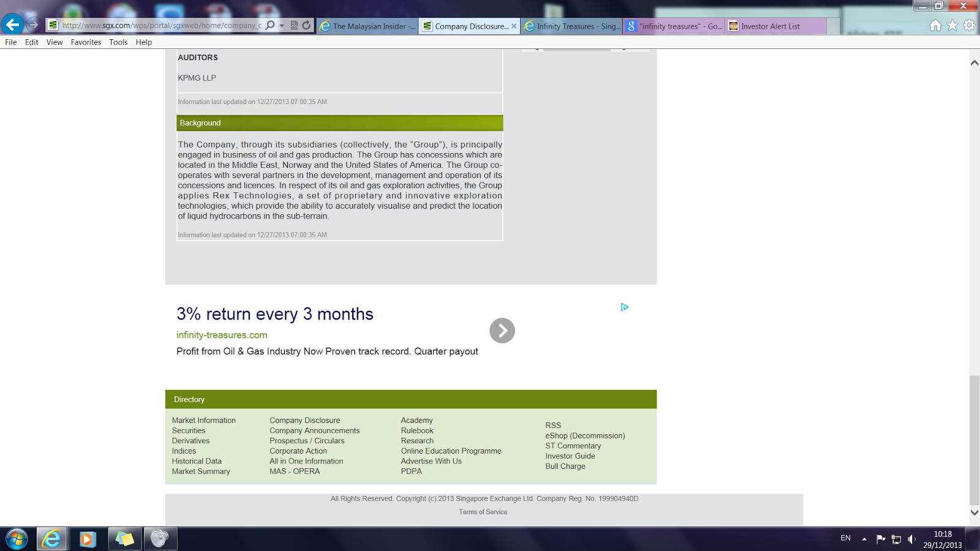
Task: Open the Favorites menu
Action: pyautogui.click(x=86, y=42)
